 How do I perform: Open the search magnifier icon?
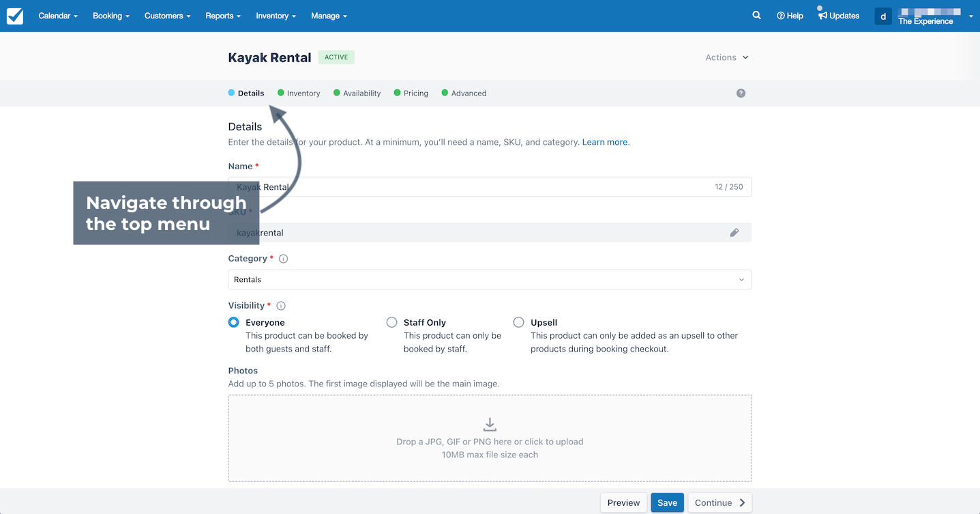[756, 15]
